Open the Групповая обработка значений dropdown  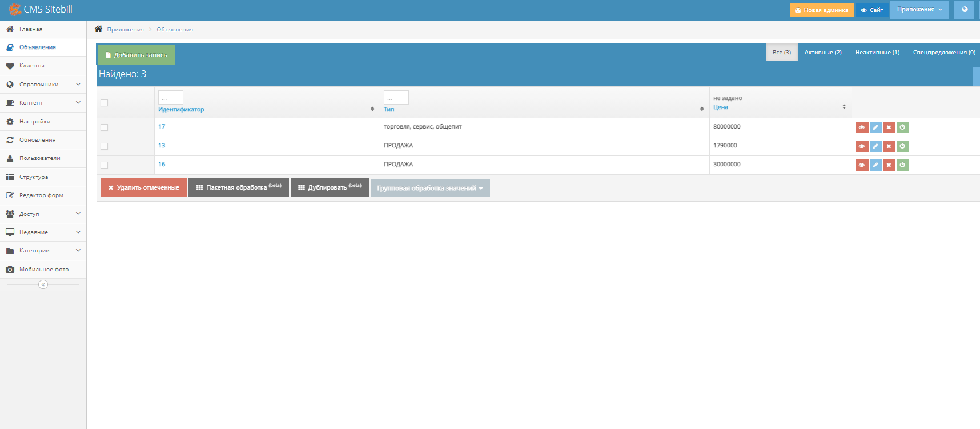click(x=429, y=188)
